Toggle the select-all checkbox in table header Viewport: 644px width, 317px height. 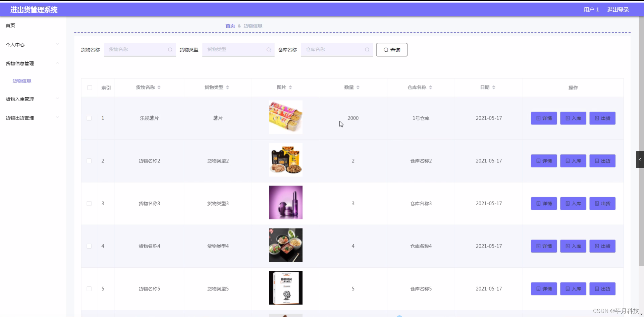point(90,88)
